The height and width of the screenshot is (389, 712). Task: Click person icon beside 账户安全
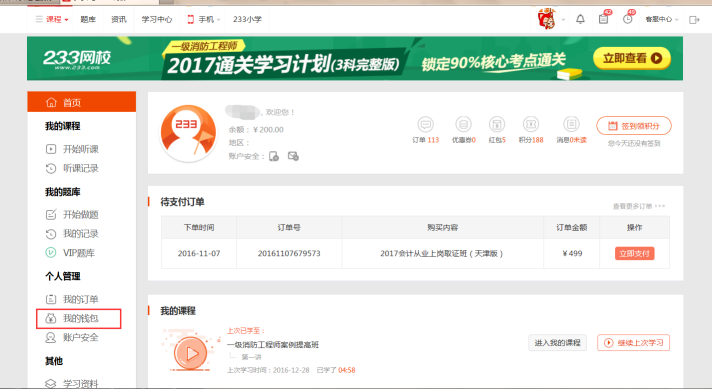51,337
